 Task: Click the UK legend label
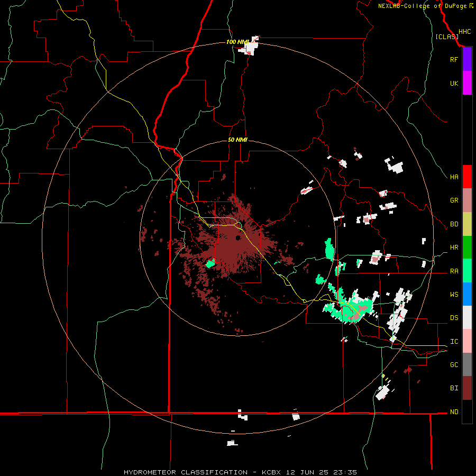pyautogui.click(x=454, y=83)
